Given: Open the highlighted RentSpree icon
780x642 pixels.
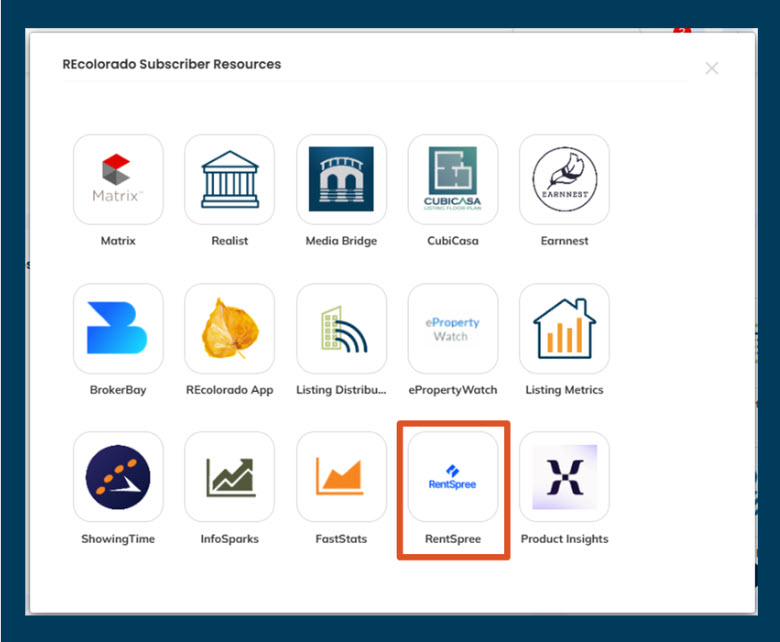Looking at the screenshot, I should pos(453,477).
